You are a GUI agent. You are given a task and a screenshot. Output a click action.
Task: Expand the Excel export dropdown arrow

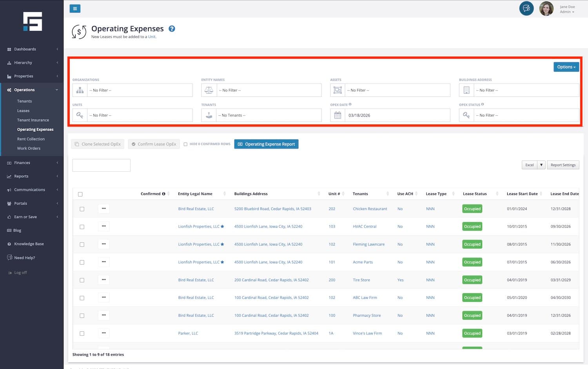(541, 165)
